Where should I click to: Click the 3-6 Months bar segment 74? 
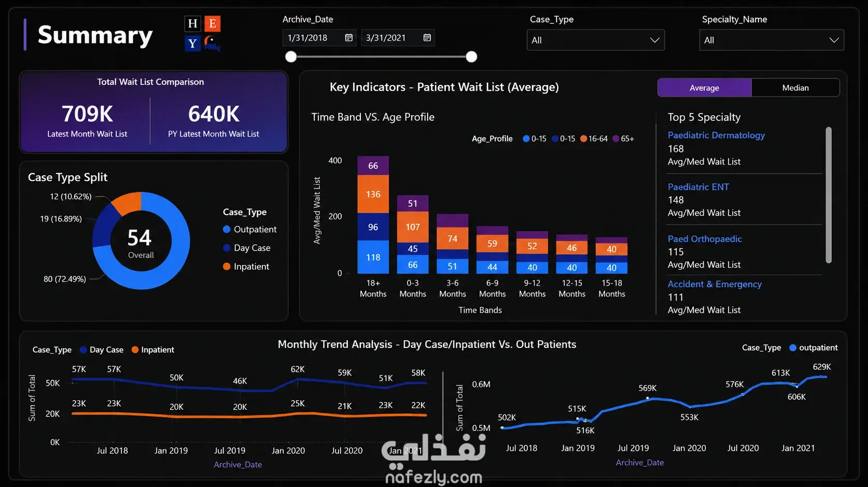tap(453, 239)
